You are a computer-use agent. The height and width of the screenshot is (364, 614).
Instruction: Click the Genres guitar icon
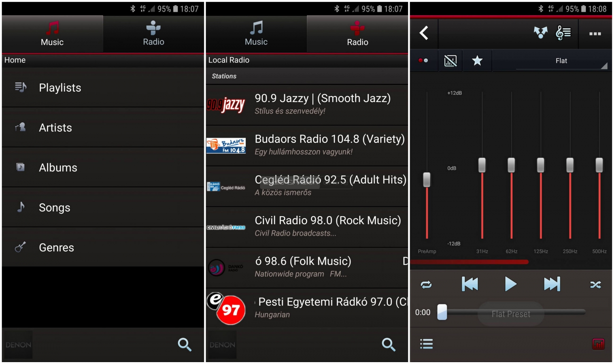click(20, 247)
